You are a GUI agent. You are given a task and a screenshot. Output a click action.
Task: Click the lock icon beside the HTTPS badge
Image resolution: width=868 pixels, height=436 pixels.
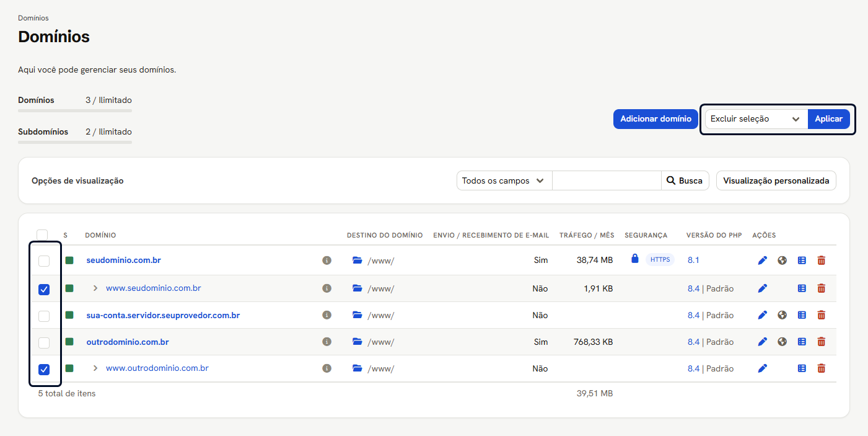coord(634,259)
